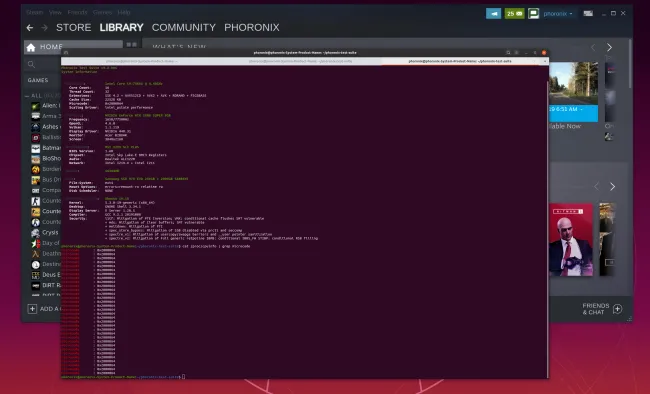650x394 pixels.
Task: Open the View menu in Steam window
Action: (55, 12)
